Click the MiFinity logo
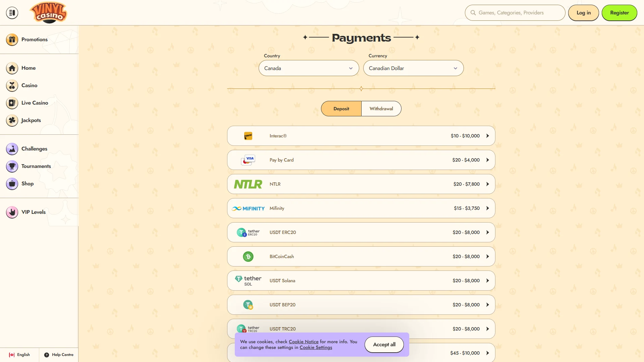This screenshot has height=362, width=644. pyautogui.click(x=248, y=208)
